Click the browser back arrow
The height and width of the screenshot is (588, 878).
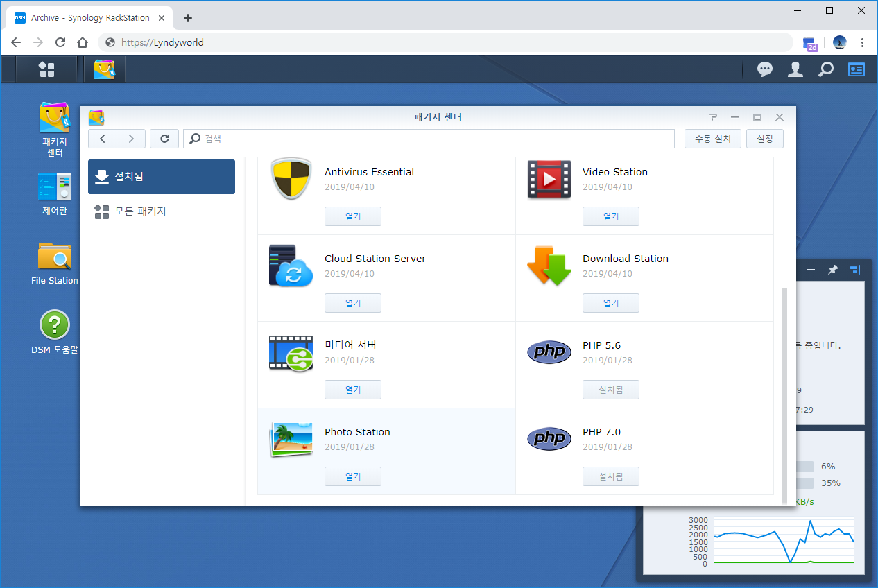point(16,42)
